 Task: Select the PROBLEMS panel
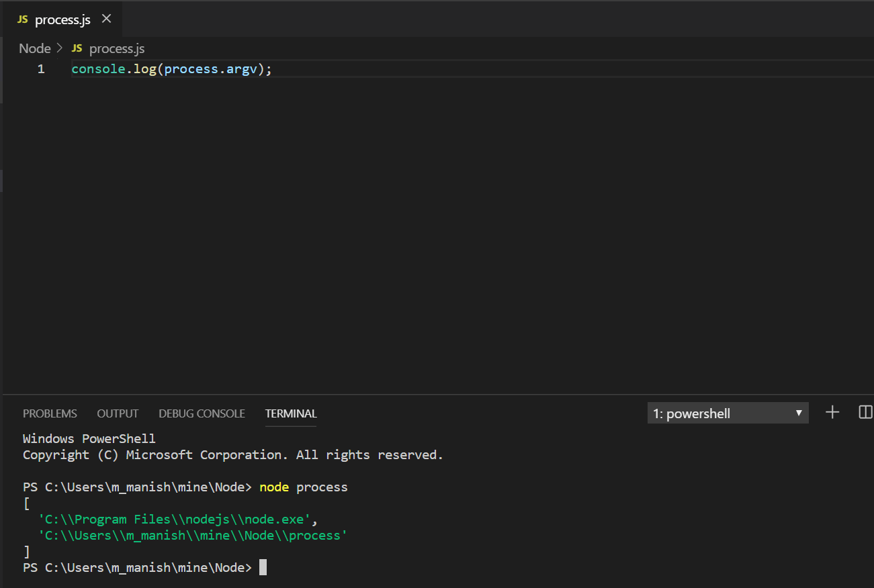click(49, 413)
